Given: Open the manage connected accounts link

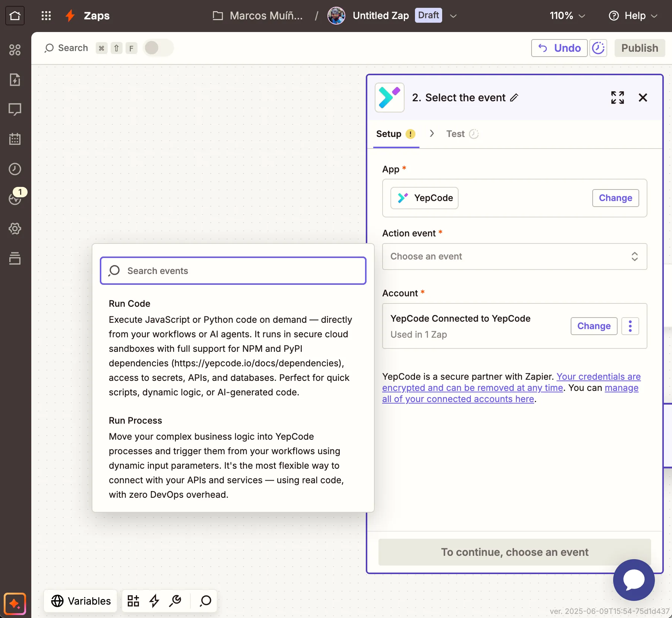Looking at the screenshot, I should [x=621, y=388].
